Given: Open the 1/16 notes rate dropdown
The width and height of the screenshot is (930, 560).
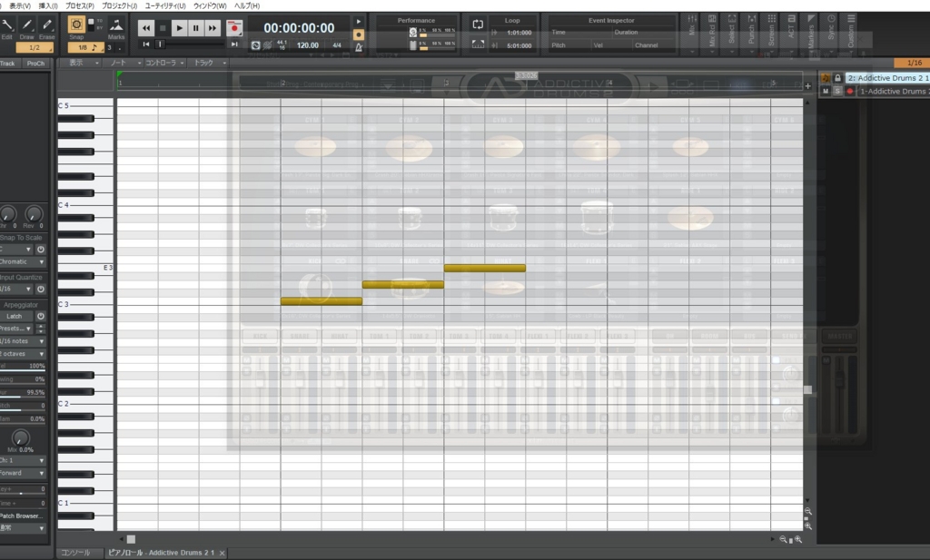Looking at the screenshot, I should (23, 341).
